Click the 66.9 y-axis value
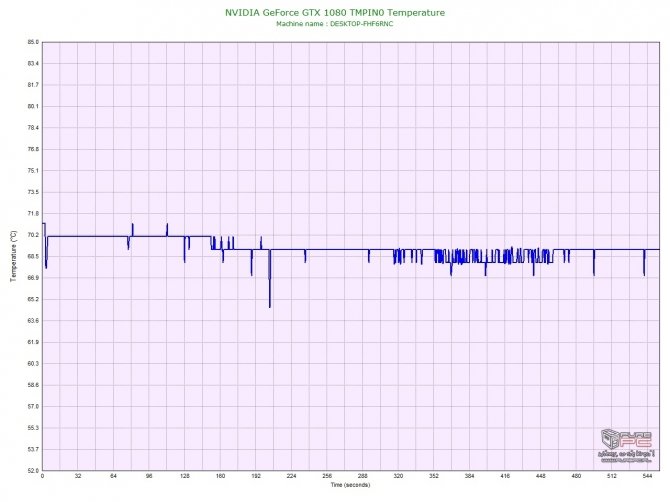670x502 pixels. (x=33, y=278)
